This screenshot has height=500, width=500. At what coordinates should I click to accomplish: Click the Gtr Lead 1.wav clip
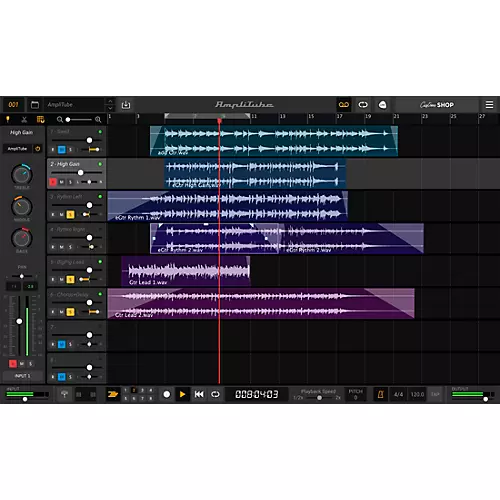coord(186,271)
